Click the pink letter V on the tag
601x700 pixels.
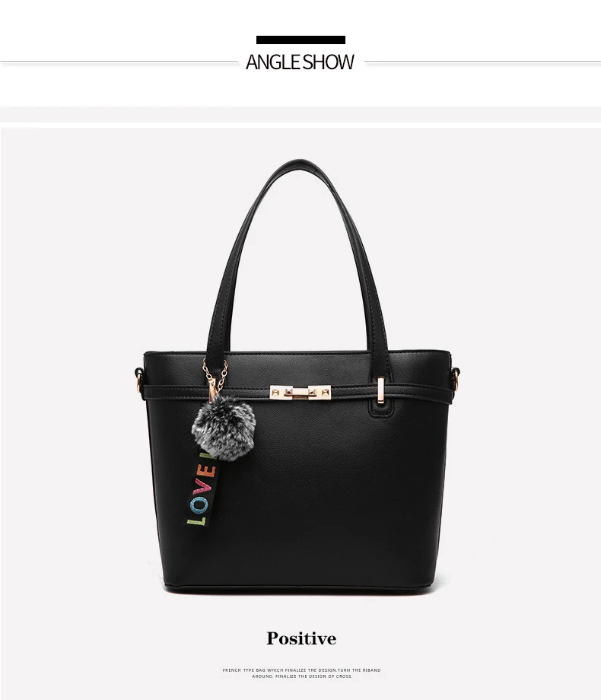point(203,488)
